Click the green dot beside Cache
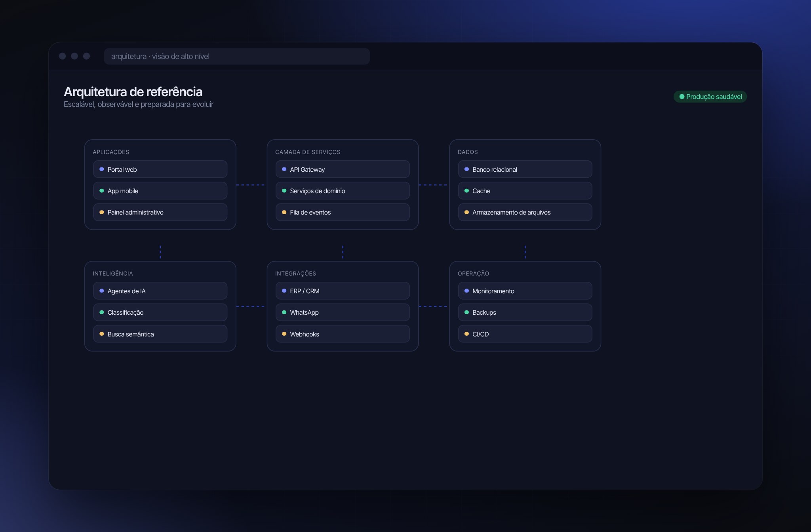Viewport: 811px width, 532px height. point(466,191)
